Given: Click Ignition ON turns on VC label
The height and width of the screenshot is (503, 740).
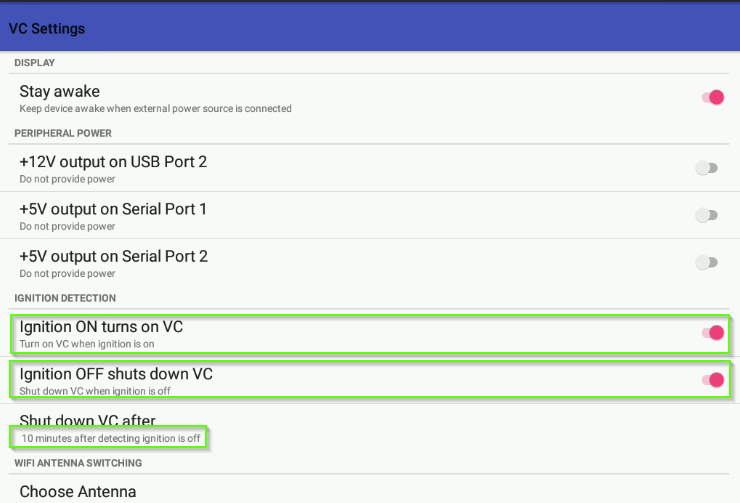Looking at the screenshot, I should [x=101, y=327].
